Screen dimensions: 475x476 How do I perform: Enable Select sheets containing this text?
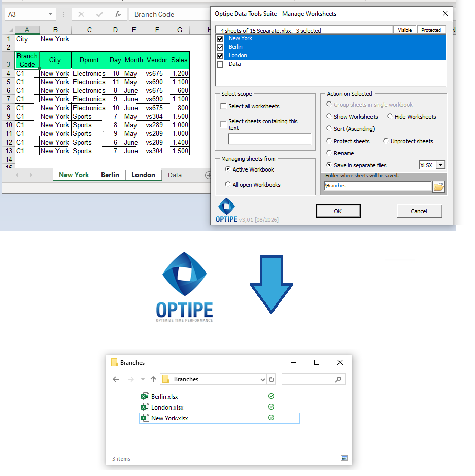coord(223,124)
